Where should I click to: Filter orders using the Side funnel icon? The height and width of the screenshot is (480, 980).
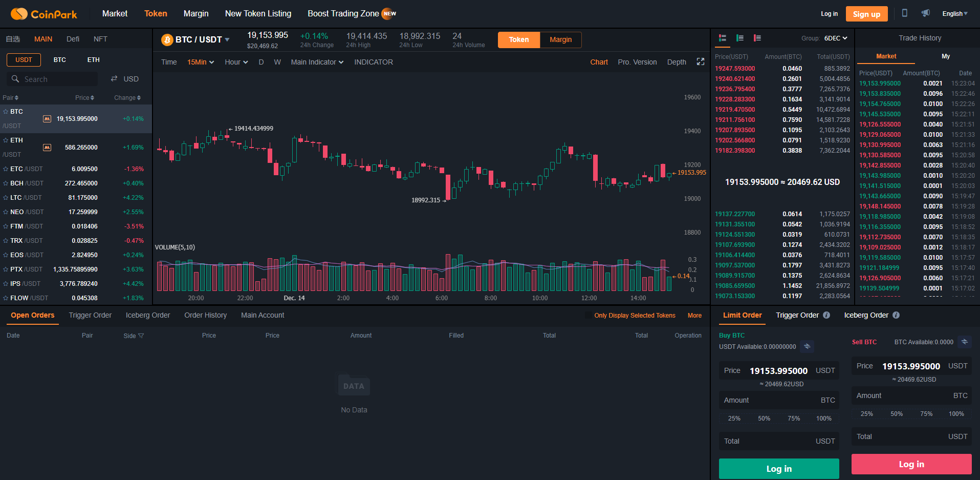[x=141, y=336]
